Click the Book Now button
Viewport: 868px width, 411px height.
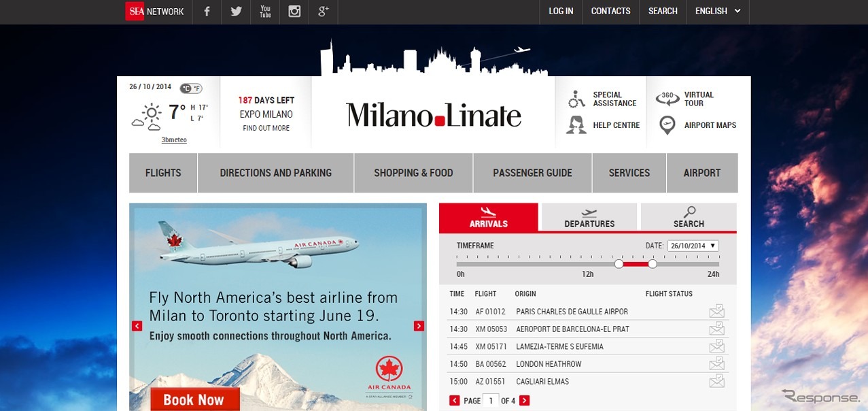tap(195, 399)
